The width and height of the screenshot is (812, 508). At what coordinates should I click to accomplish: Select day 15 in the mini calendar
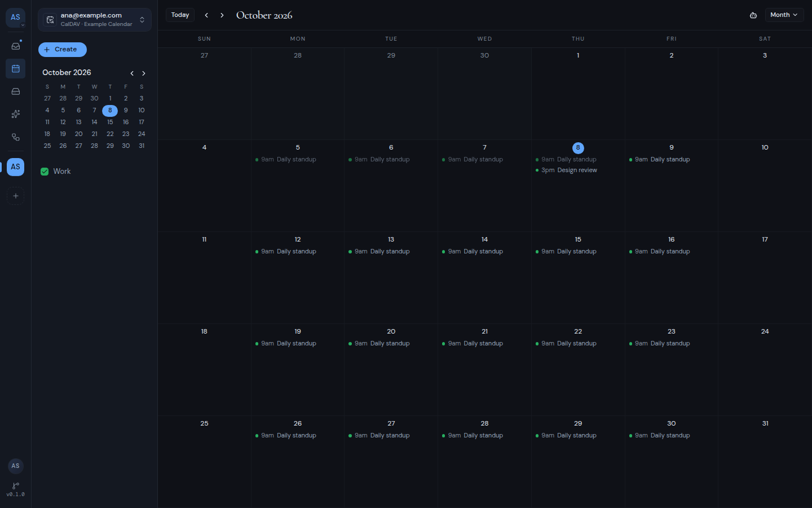[x=110, y=122]
